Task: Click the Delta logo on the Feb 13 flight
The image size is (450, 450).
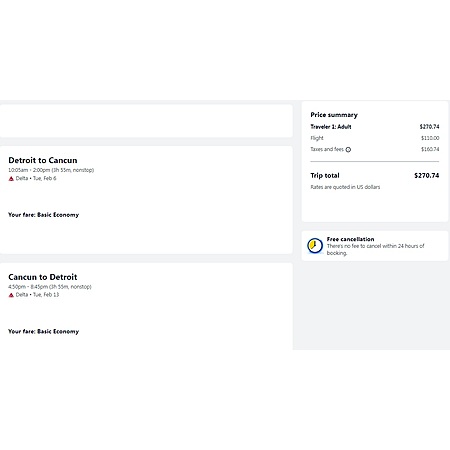Action: tap(11, 295)
